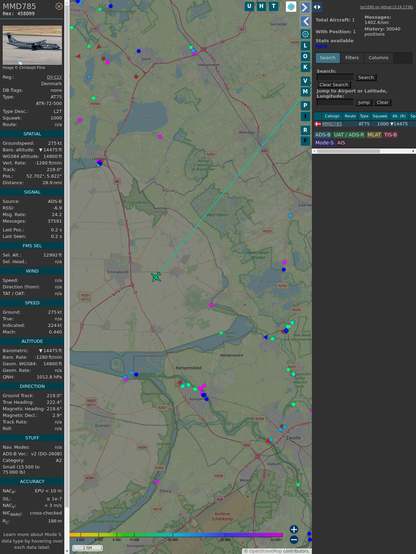
Task: Zoom in with the plus icon
Action: 294,529
